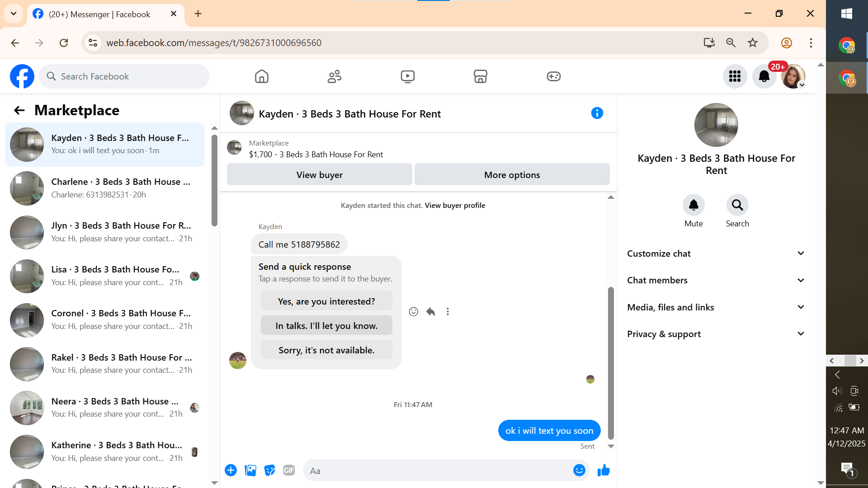Bookmark this page with the star icon

coord(753,43)
